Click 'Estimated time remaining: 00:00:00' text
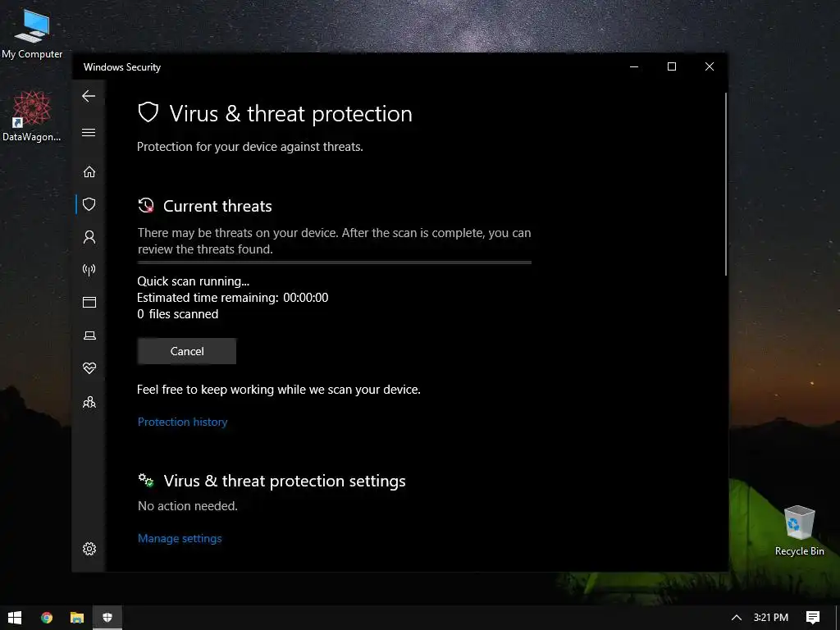840x630 pixels. coord(232,297)
